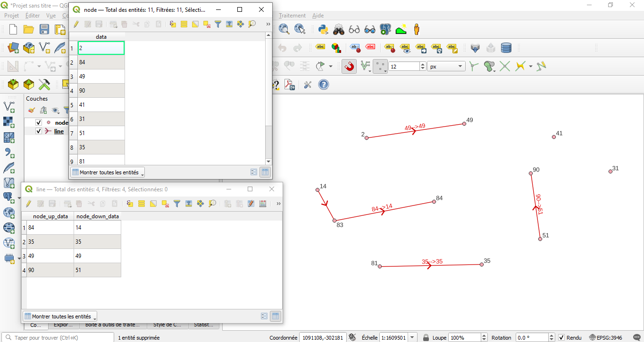Open the Python console
Screen dimensions: 644x342
323,29
